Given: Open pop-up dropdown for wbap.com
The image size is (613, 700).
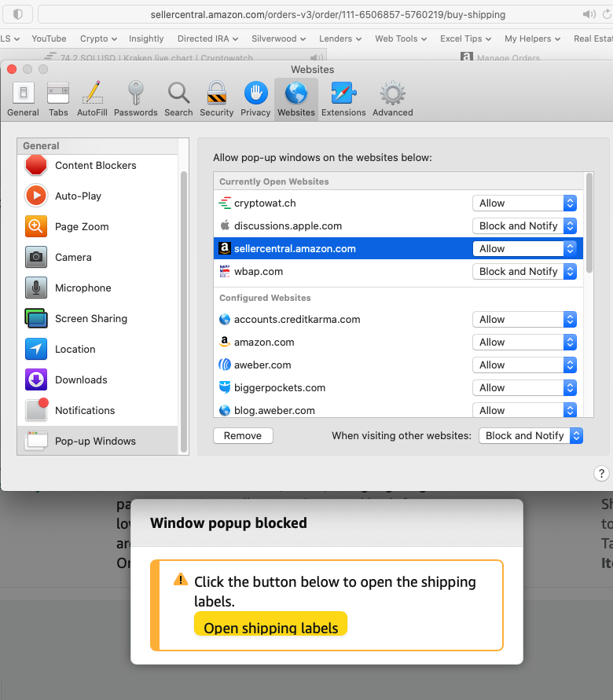Looking at the screenshot, I should click(x=525, y=271).
